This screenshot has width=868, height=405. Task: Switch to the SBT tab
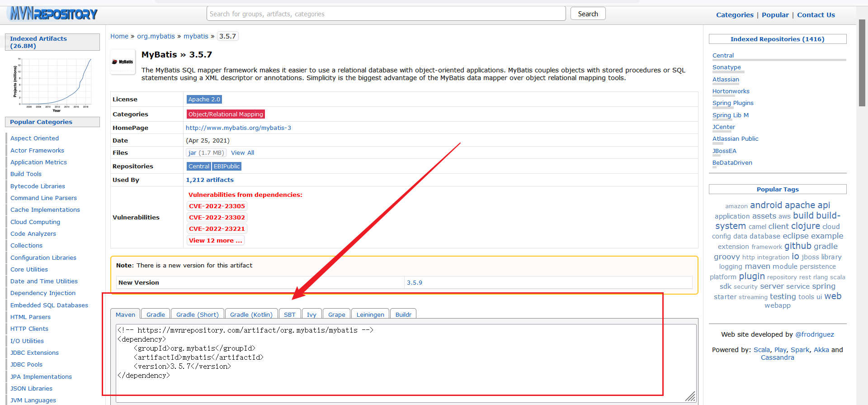pyautogui.click(x=290, y=314)
